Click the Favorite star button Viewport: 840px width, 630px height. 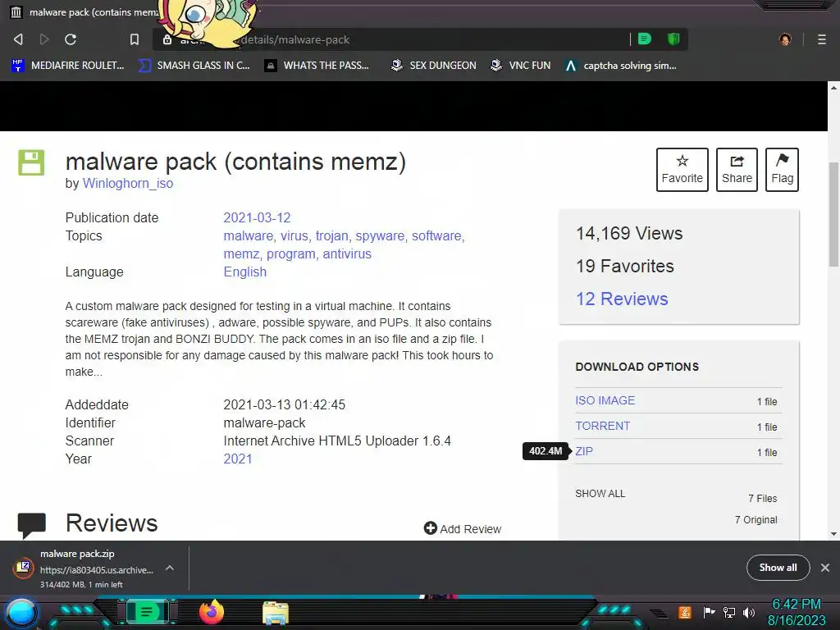[682, 169]
